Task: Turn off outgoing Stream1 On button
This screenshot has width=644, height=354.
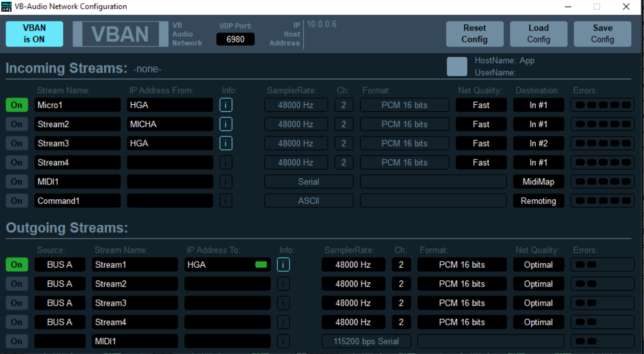Action: pyautogui.click(x=17, y=265)
